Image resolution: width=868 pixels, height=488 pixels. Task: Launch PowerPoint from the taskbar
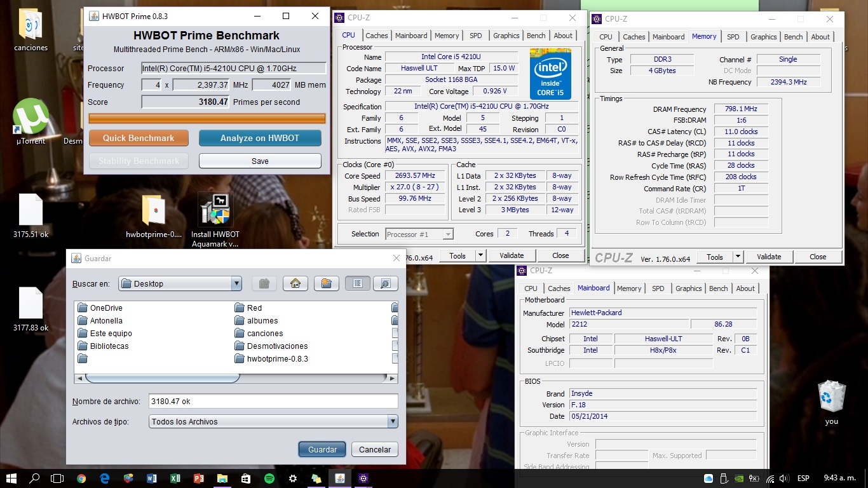point(198,478)
